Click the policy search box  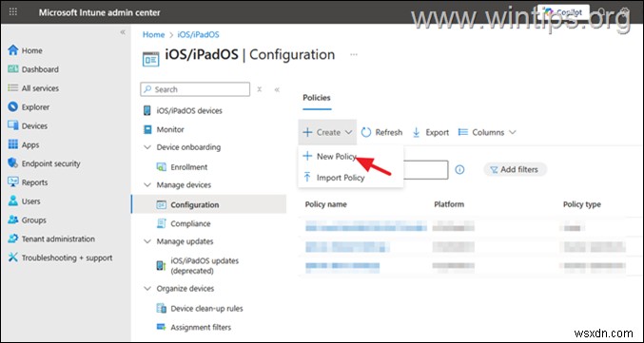(x=425, y=169)
